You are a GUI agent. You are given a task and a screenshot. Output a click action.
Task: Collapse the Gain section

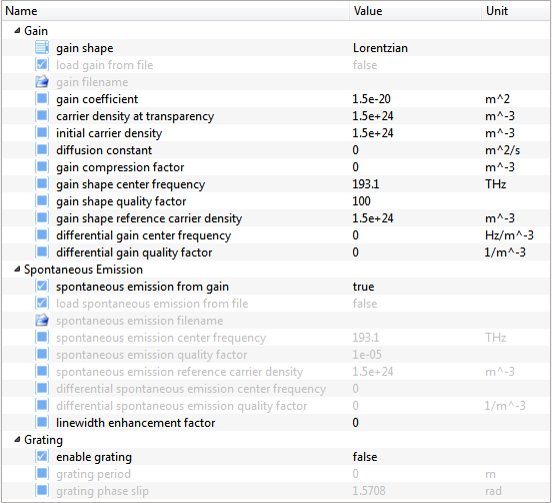17,31
